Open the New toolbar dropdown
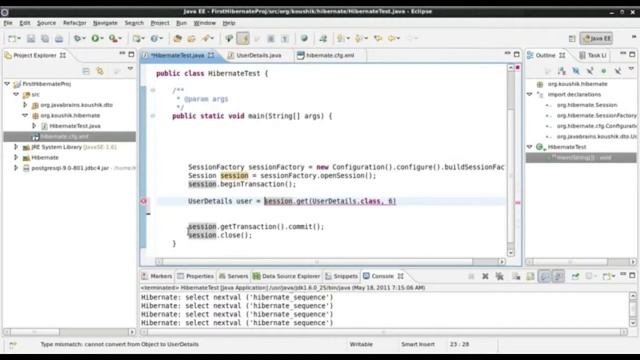Screen dimensions: 640x360 (x=19, y=38)
